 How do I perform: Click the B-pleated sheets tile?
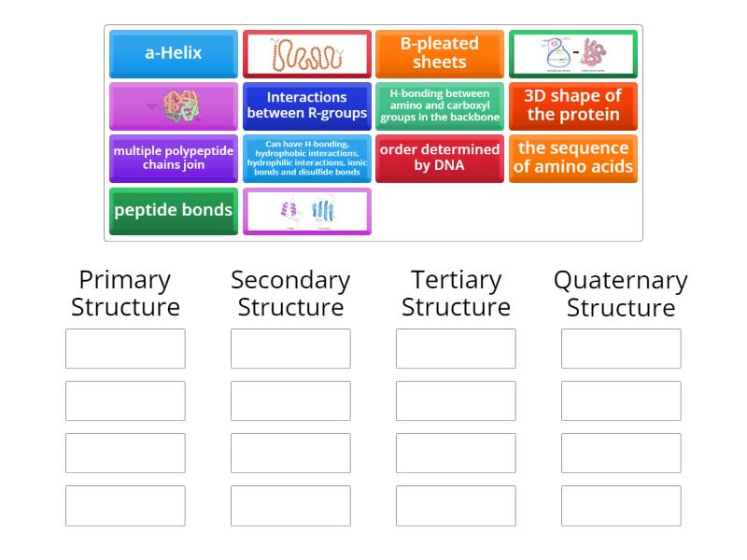click(440, 53)
